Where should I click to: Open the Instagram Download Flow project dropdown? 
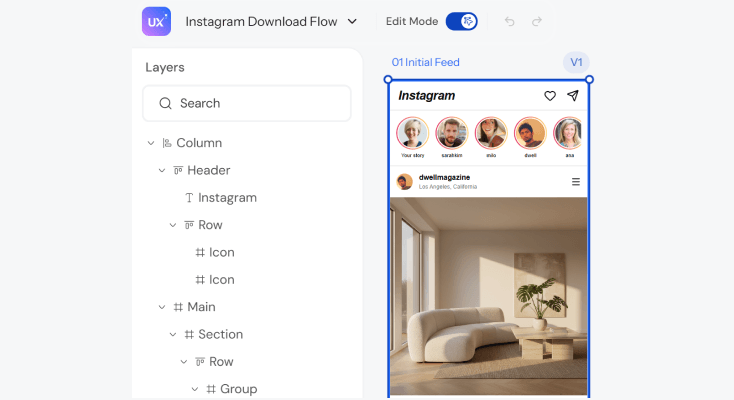(271, 22)
